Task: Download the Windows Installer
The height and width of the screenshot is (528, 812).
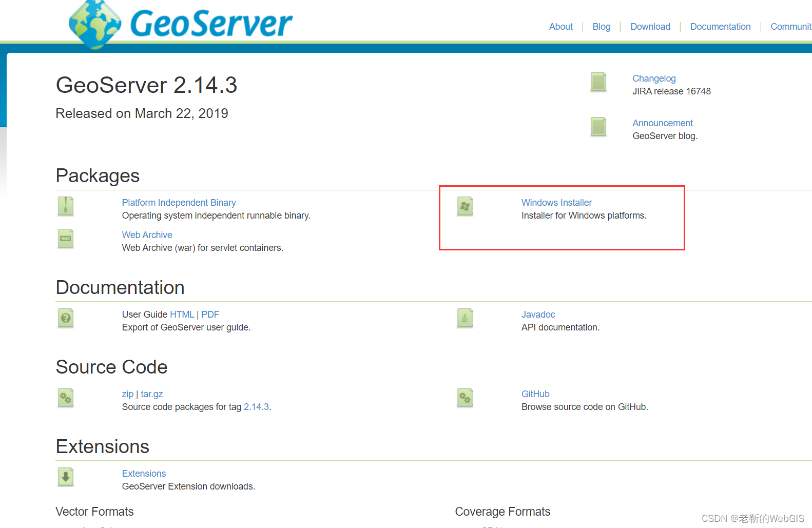Action: pyautogui.click(x=556, y=203)
